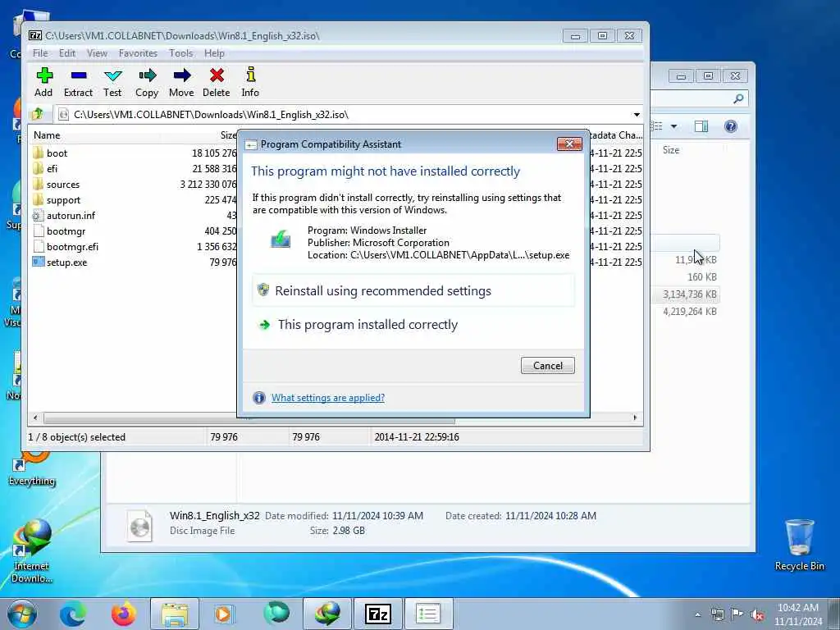Click the Extract toolbar icon
Screen dimensions: 840x630
[78, 83]
